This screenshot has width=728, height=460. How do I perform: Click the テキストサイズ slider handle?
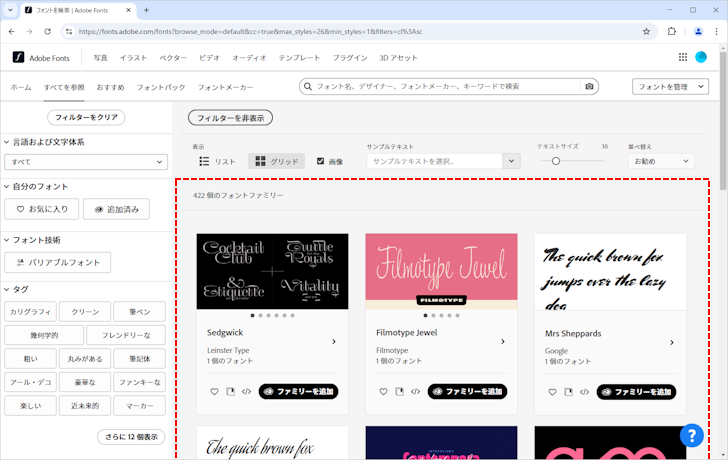point(556,161)
